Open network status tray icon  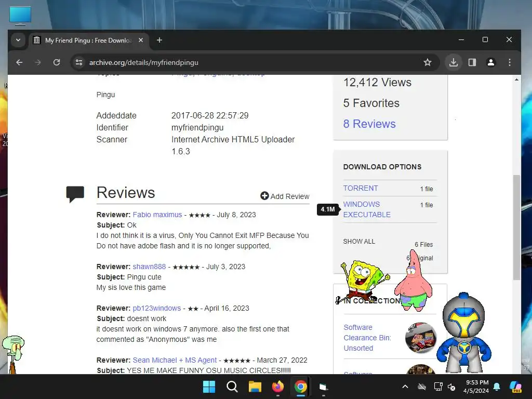[x=438, y=387]
